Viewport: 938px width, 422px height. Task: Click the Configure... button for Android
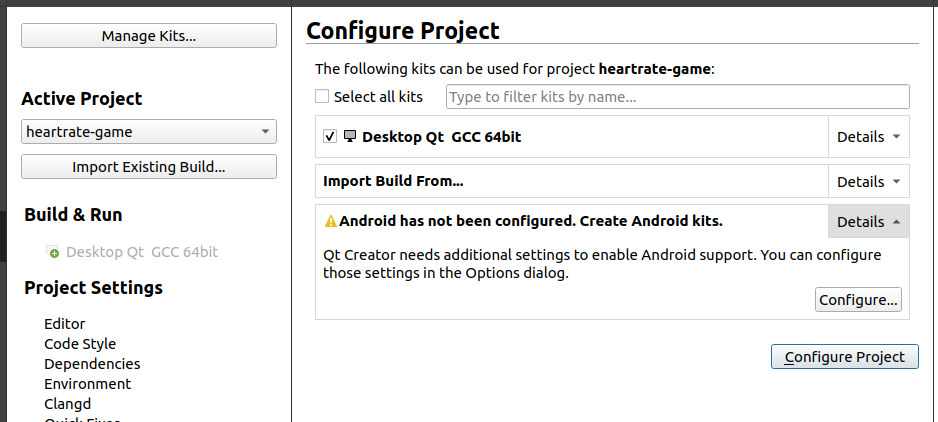tap(858, 300)
